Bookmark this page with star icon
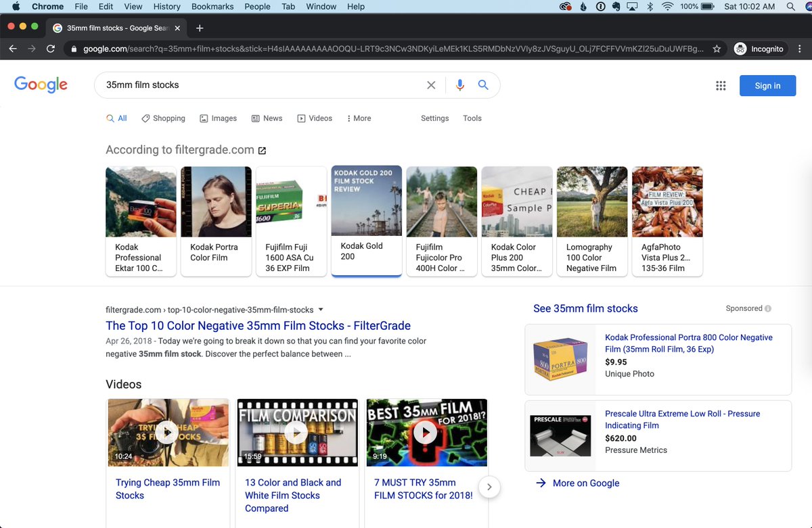 click(717, 49)
